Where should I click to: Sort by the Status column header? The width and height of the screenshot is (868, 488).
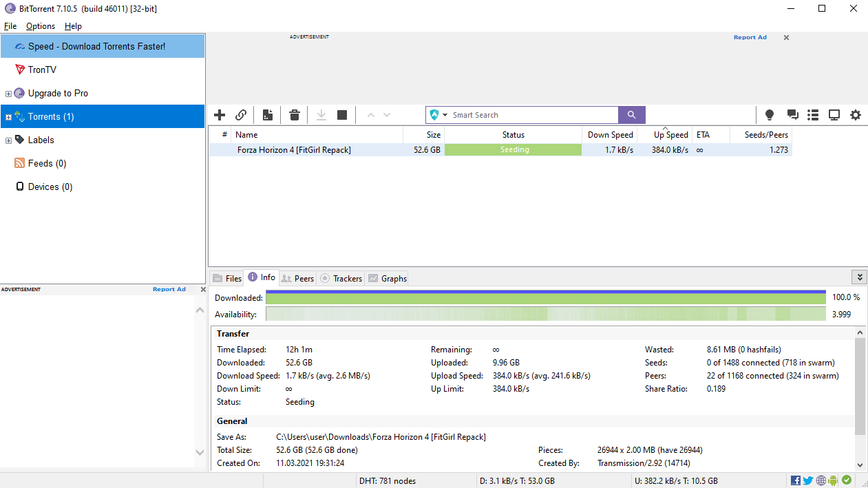click(x=513, y=135)
